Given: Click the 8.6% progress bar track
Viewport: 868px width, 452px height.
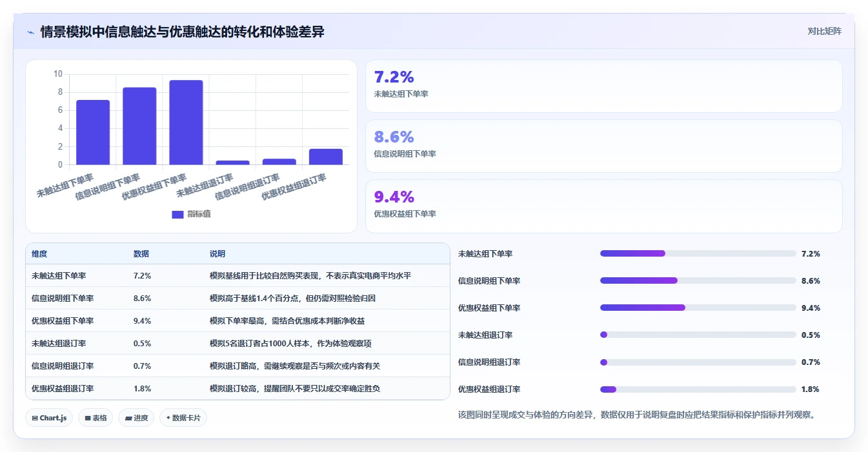Looking at the screenshot, I should pos(698,280).
